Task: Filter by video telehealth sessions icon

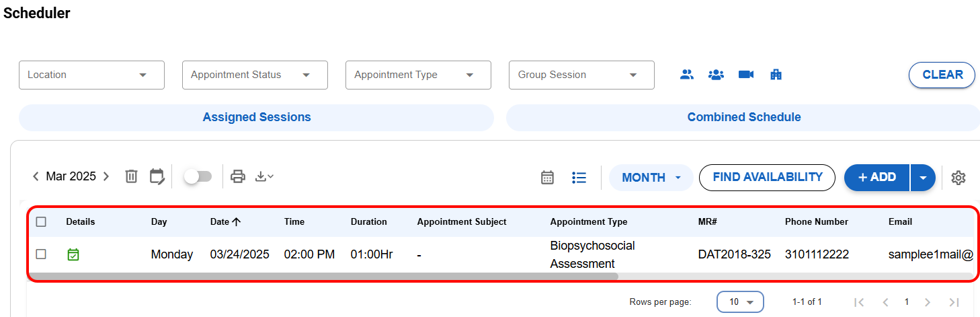Action: (x=746, y=75)
